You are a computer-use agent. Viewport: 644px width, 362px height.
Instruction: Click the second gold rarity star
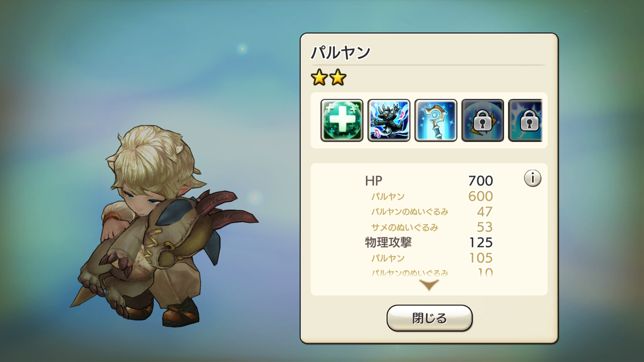(x=338, y=78)
